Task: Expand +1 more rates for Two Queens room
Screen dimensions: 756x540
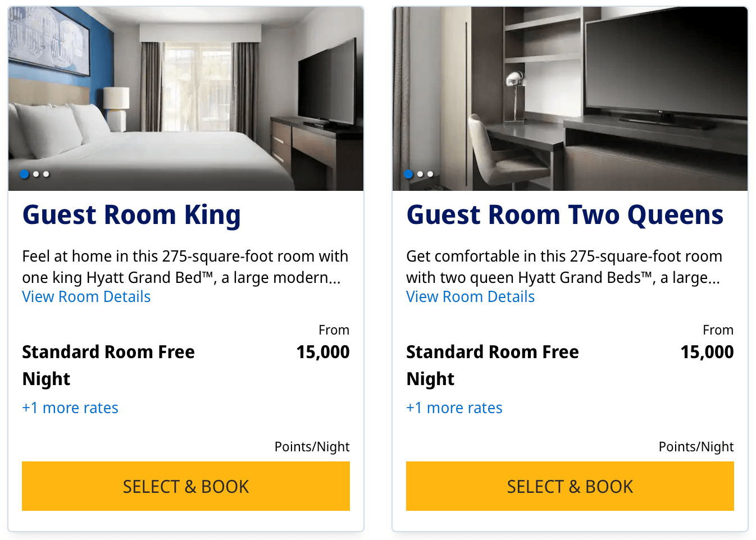Action: click(x=454, y=408)
